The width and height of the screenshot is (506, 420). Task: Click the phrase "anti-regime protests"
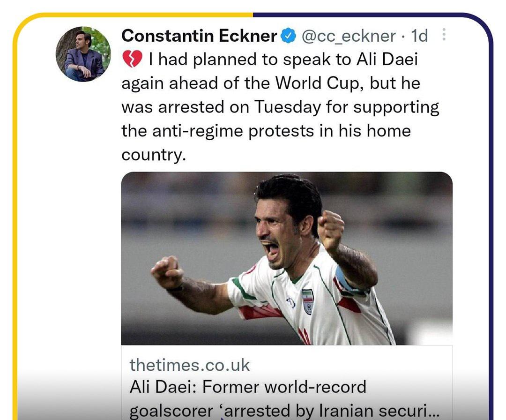[233, 131]
